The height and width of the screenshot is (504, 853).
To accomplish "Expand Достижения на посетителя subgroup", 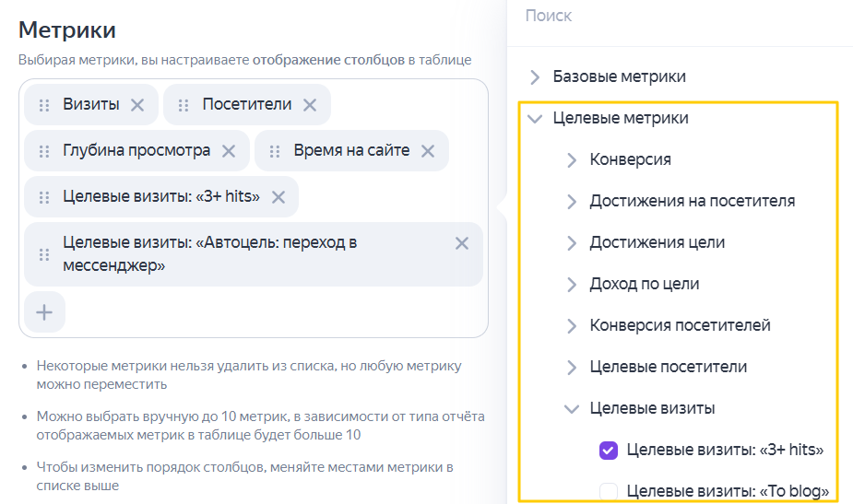I will click(572, 201).
